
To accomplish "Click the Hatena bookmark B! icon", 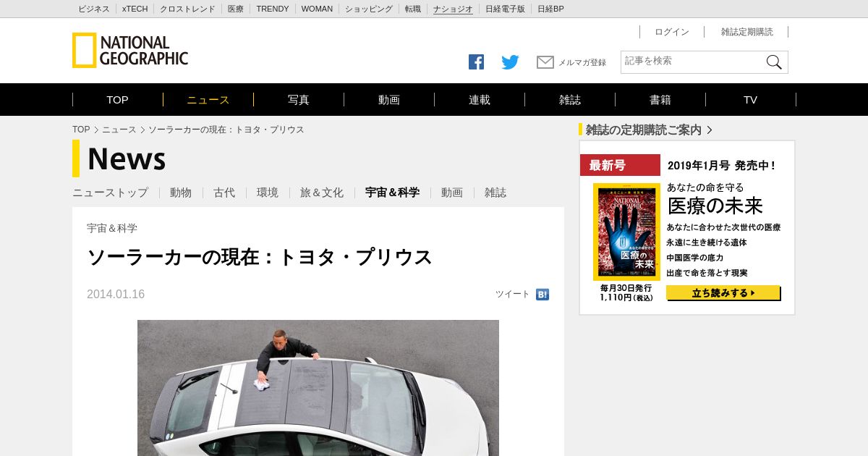I will pyautogui.click(x=542, y=295).
